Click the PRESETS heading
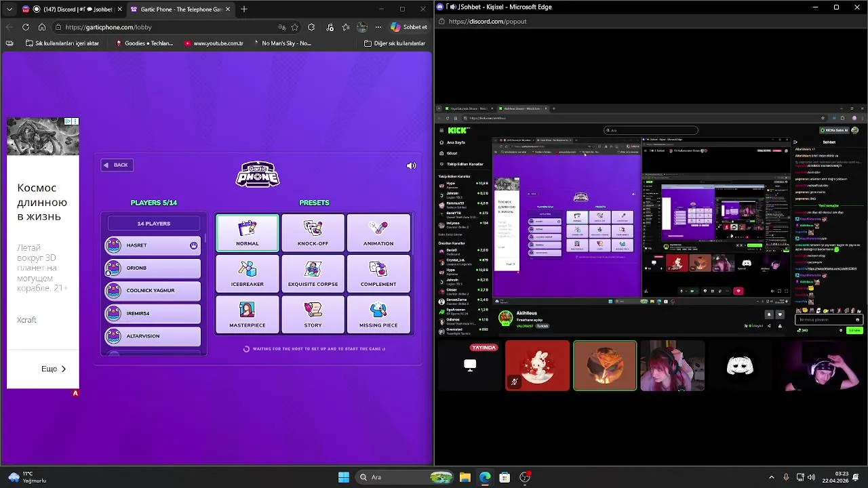The height and width of the screenshot is (488, 868). 314,203
